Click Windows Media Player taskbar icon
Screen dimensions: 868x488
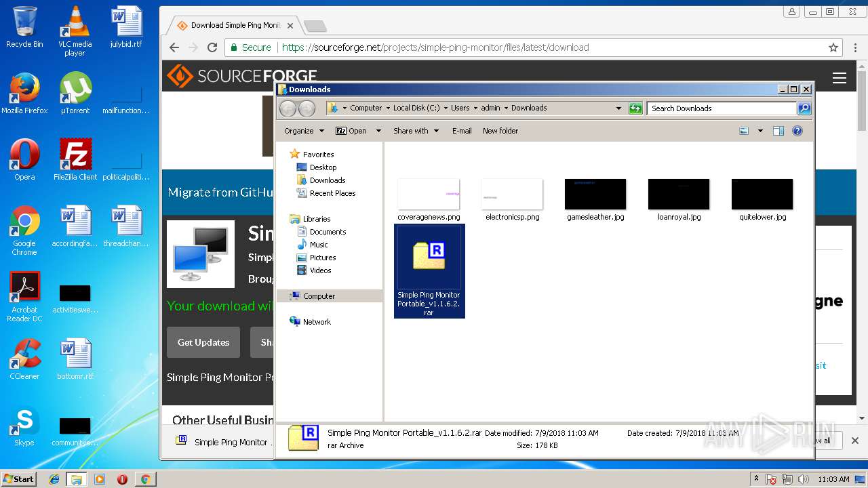(100, 479)
